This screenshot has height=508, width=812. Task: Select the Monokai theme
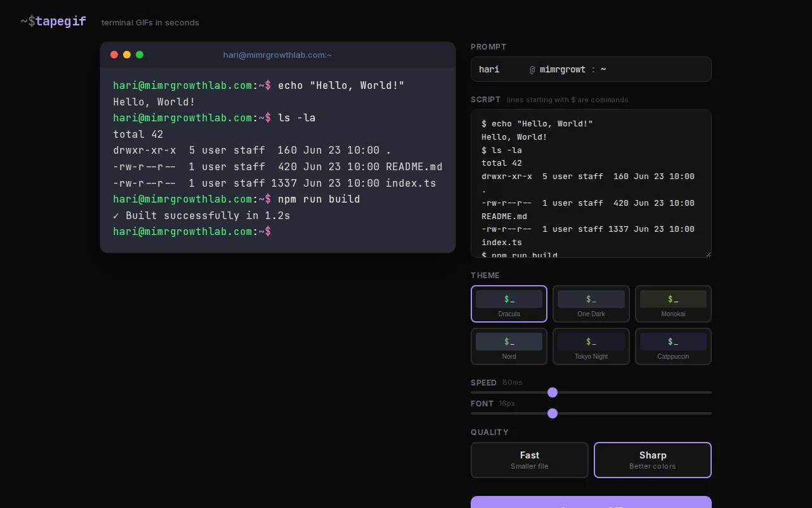pos(673,304)
